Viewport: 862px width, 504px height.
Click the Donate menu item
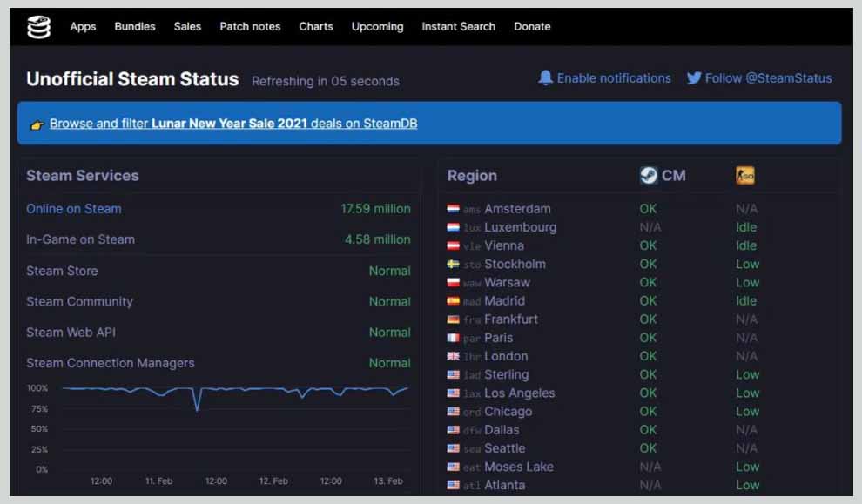[532, 26]
